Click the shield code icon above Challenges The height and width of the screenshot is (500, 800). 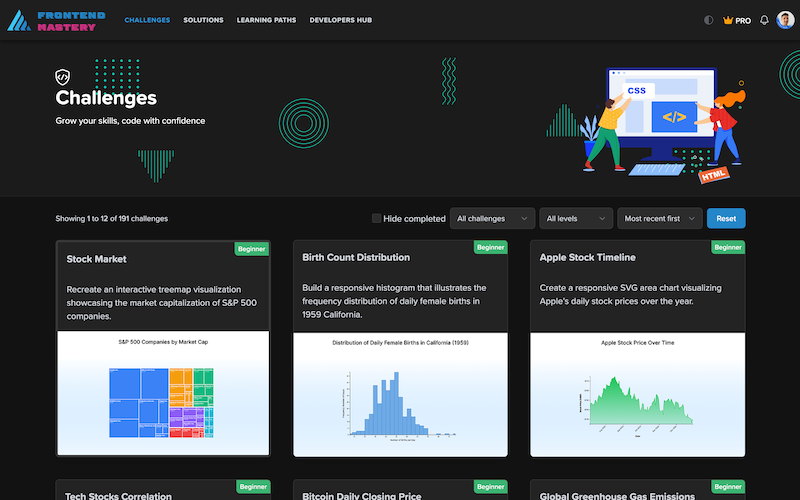coord(63,76)
